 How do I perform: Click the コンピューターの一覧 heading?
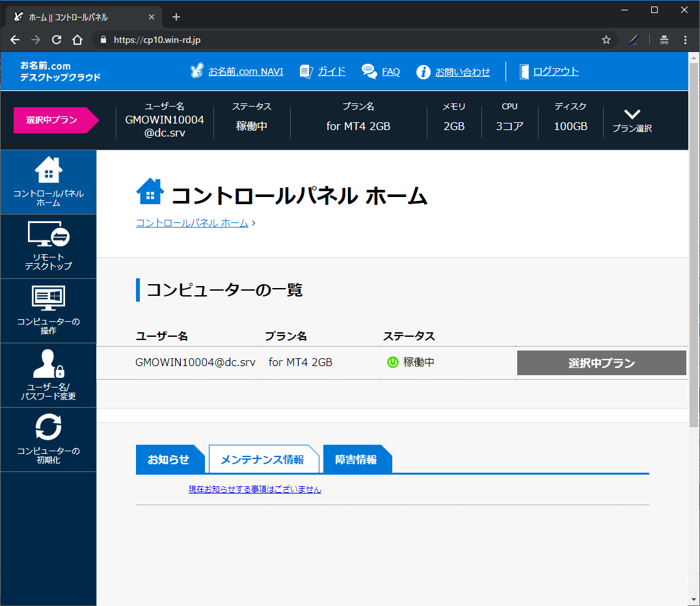click(224, 290)
